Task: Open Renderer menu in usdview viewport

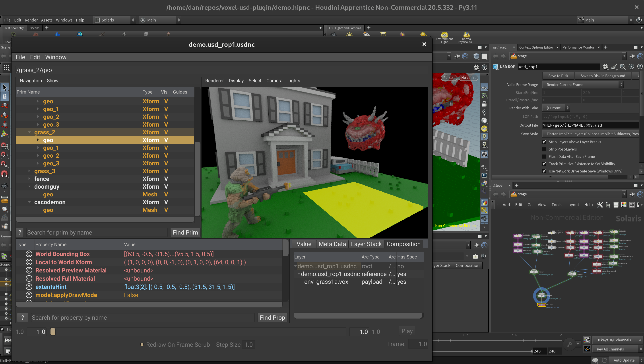Action: coord(214,80)
